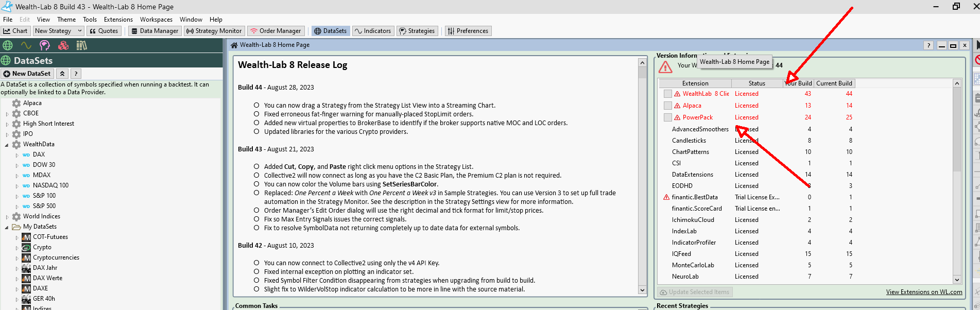Click the warning triangle beside finantic.BestData
The height and width of the screenshot is (310, 980).
[666, 197]
